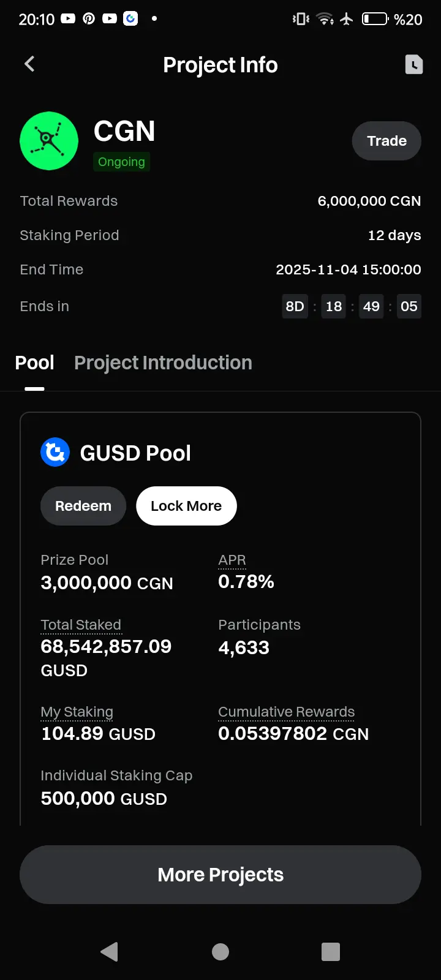This screenshot has width=441, height=980.
Task: Tap the blue GUSD Pool coin icon
Action: click(55, 453)
